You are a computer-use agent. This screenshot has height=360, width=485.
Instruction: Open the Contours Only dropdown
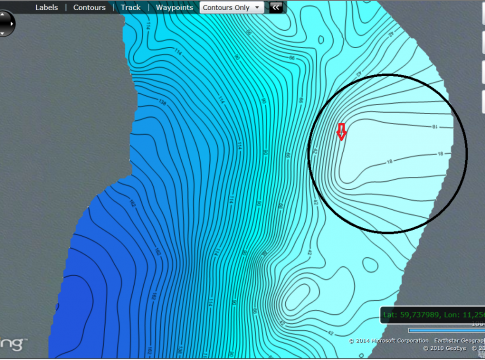click(x=232, y=7)
